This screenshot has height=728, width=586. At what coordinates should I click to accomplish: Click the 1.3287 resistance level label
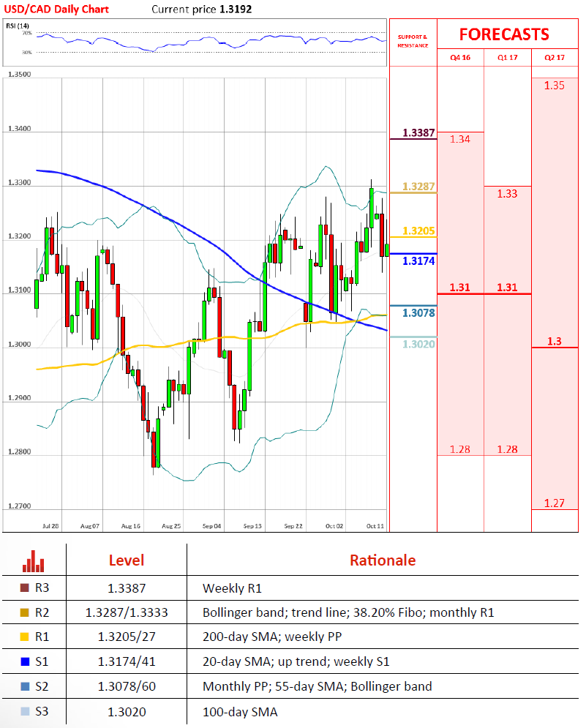pos(418,187)
